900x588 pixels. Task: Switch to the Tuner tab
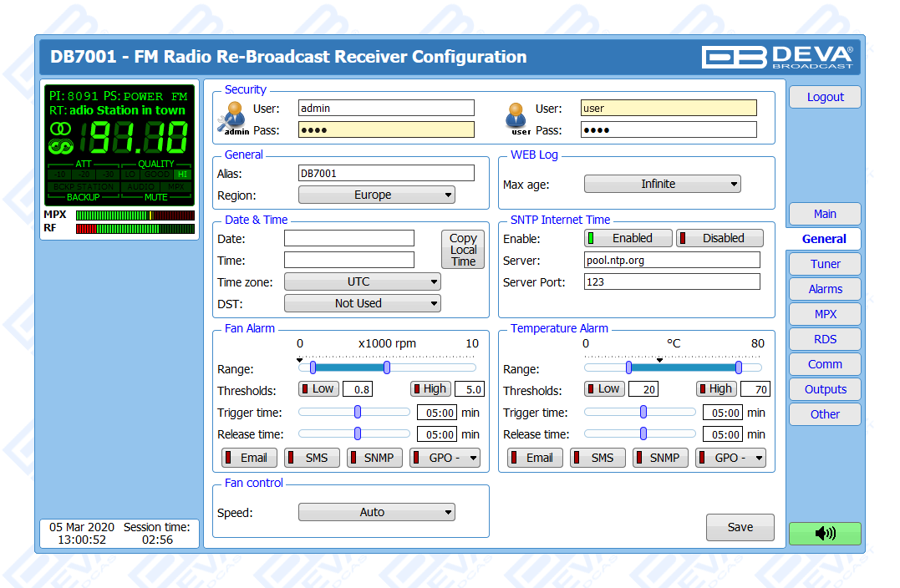pos(825,264)
